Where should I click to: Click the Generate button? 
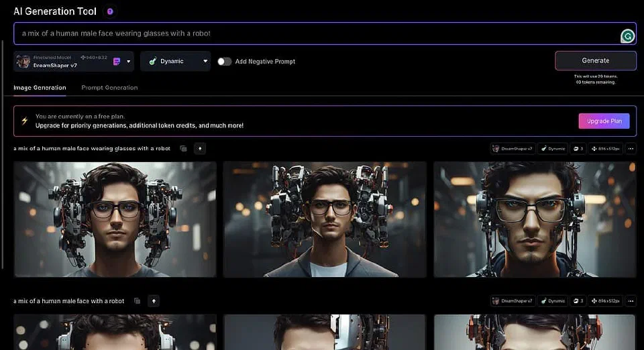pos(596,61)
